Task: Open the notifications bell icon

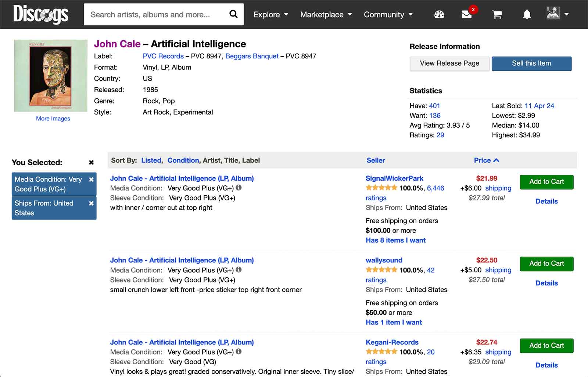Action: point(527,15)
